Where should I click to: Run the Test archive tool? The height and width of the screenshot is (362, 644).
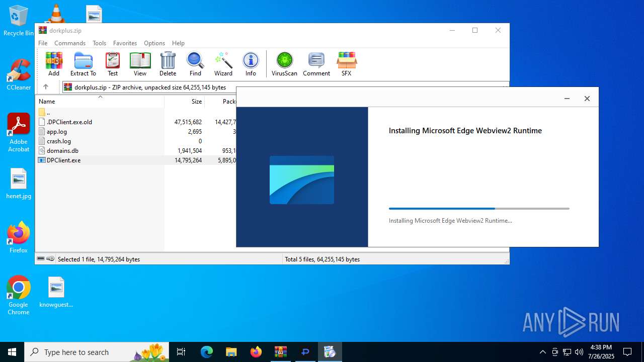pos(113,64)
